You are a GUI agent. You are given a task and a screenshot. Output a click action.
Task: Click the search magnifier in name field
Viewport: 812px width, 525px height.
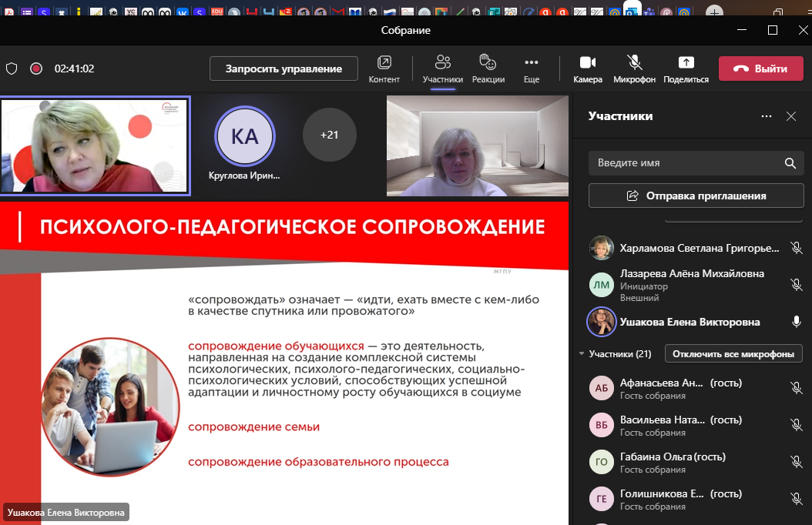pos(789,163)
